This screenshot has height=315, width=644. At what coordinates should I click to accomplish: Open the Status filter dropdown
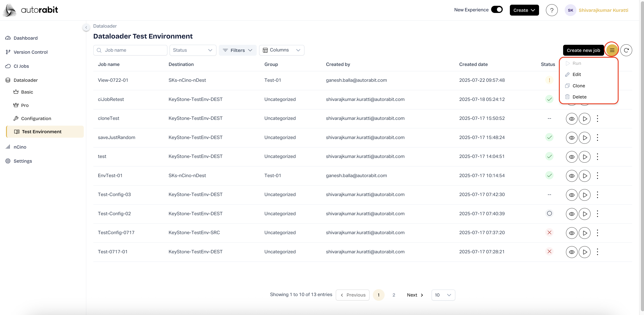[193, 50]
